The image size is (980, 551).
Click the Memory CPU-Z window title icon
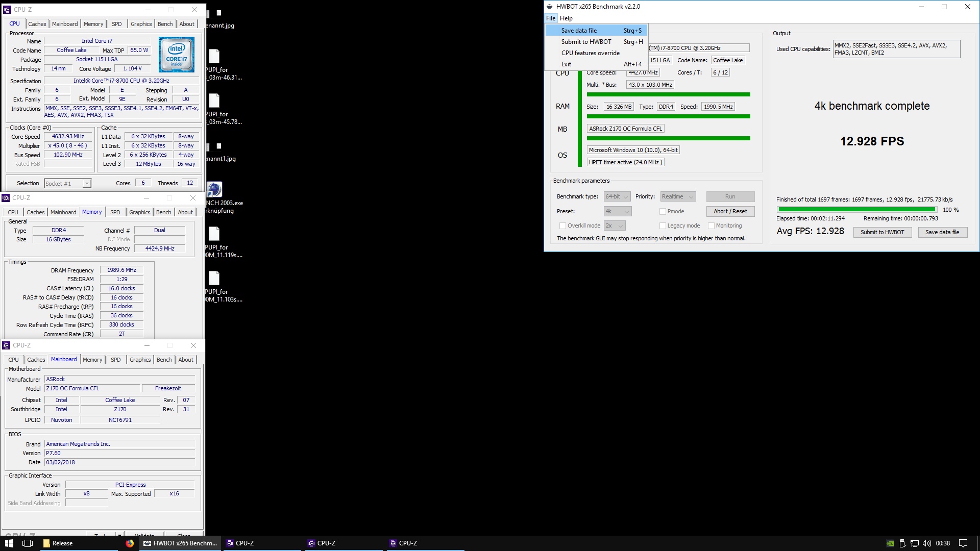pos(6,197)
